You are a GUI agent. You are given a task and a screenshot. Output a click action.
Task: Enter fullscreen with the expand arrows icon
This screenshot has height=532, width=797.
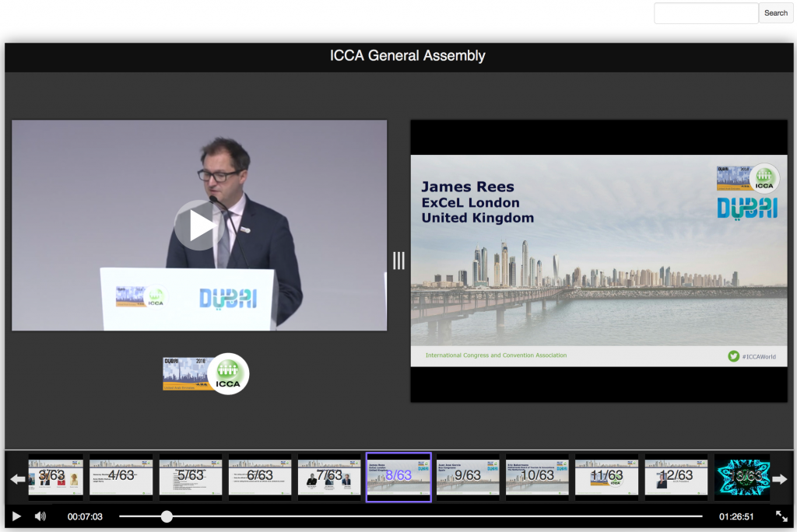[x=781, y=516]
